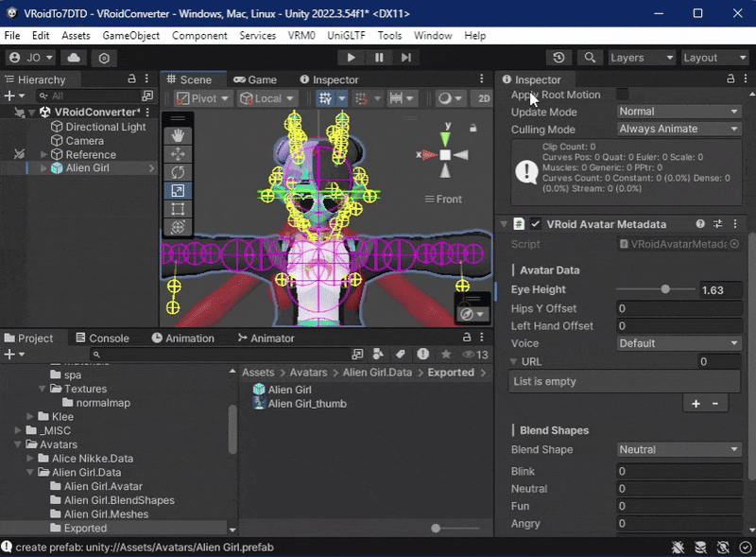The width and height of the screenshot is (756, 557).
Task: Open the undo history icon
Action: 558,58
